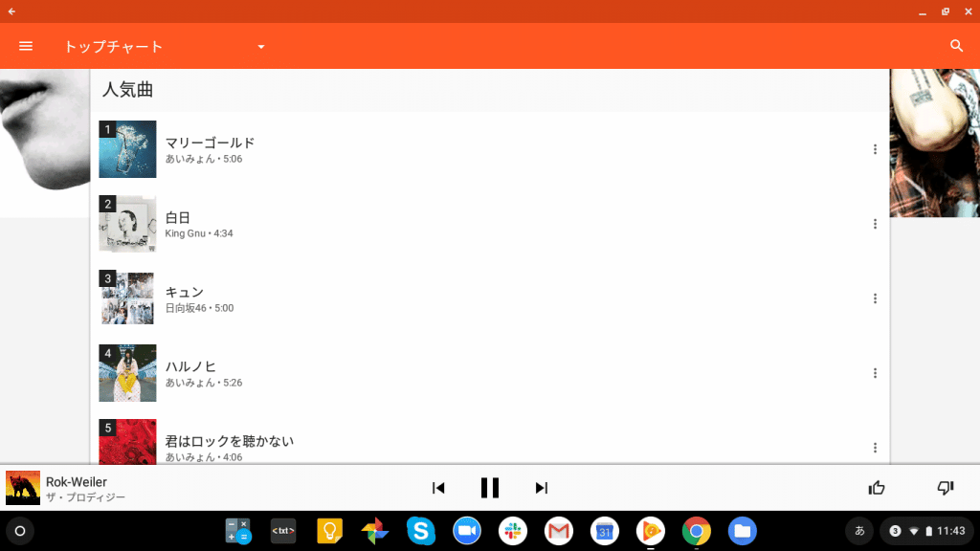Screen dimensions: 980x551
Task: Open overflow menu for ハルノヒ
Action: (875, 373)
